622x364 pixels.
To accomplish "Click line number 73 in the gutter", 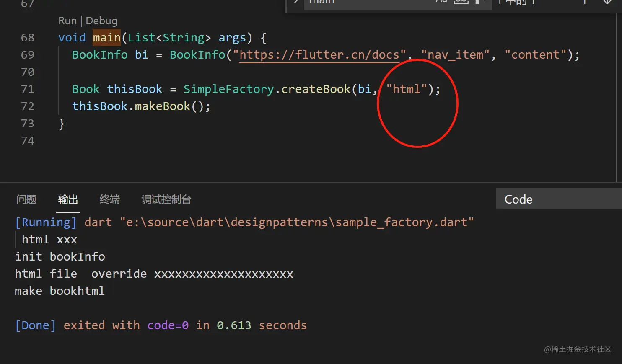I will coord(28,124).
